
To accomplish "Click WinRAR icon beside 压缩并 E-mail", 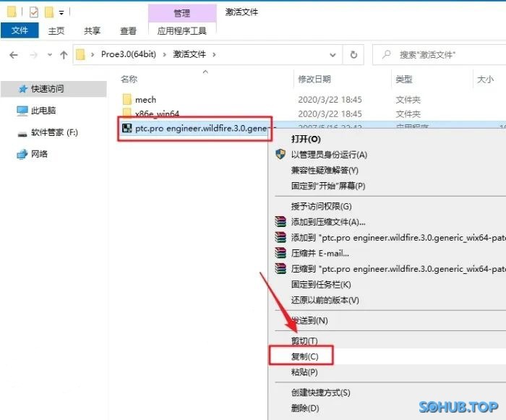I will pos(280,253).
